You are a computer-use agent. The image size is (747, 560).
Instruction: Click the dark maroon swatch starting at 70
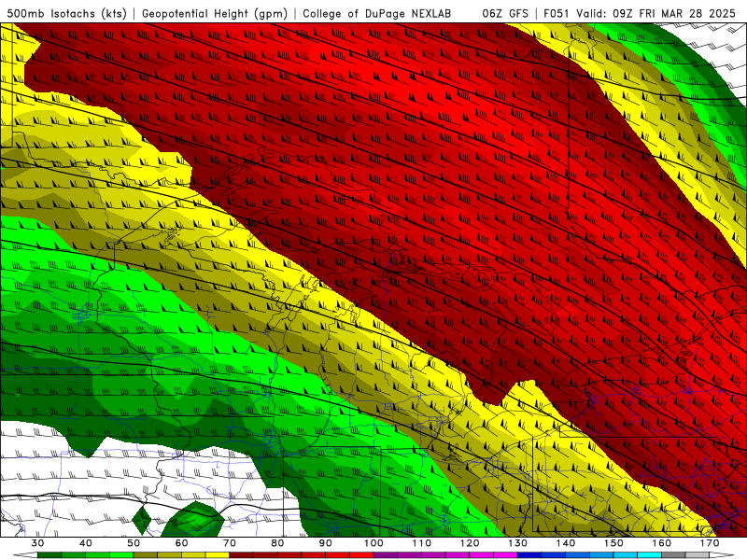pyautogui.click(x=242, y=555)
